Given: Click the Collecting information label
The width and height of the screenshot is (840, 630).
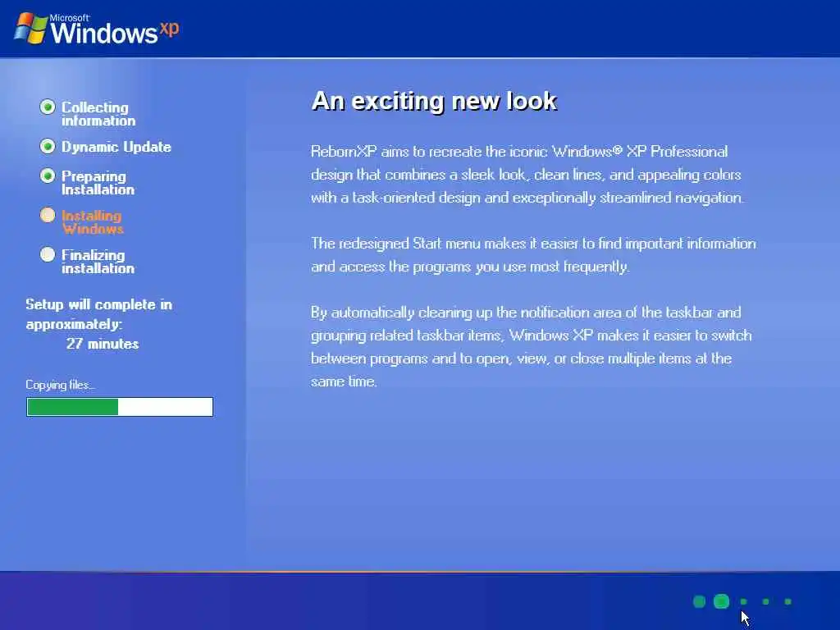Looking at the screenshot, I should pos(98,113).
